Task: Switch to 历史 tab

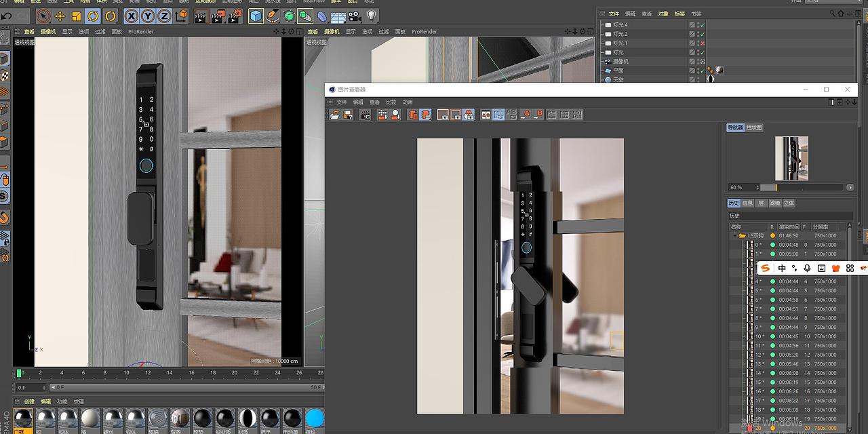Action: (x=734, y=203)
